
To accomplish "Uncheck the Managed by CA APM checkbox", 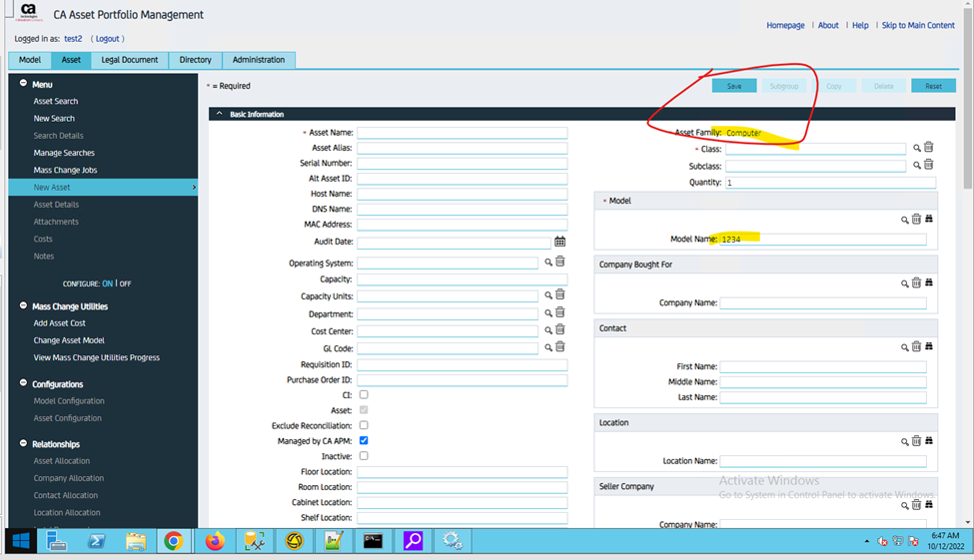I will point(364,440).
